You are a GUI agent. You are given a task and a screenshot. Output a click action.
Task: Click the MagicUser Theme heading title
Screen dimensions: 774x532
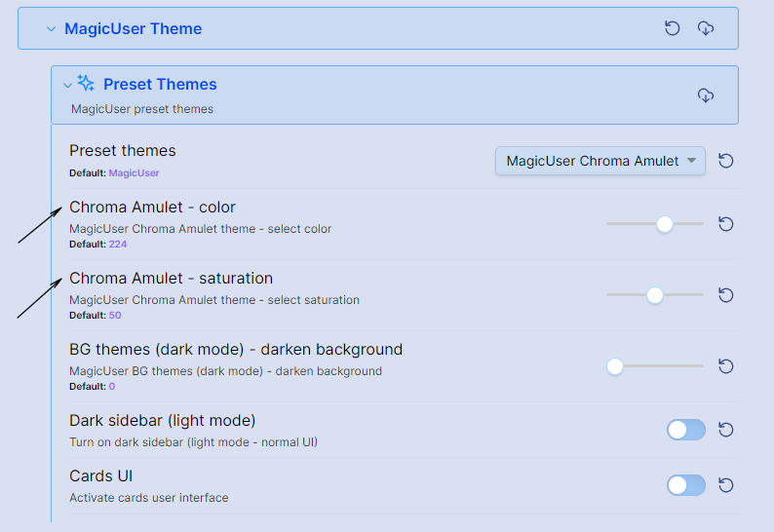click(134, 28)
